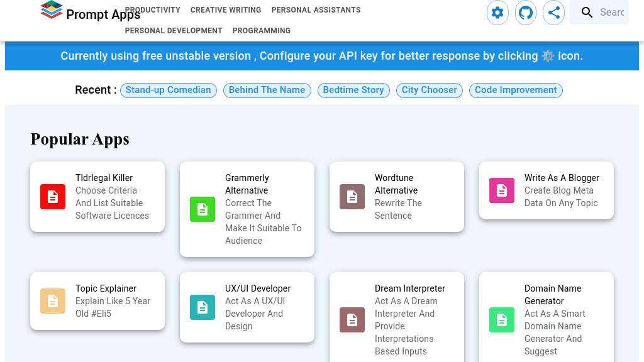Open the Bedtime Story recent prompt
This screenshot has width=644, height=362.
pyautogui.click(x=353, y=90)
